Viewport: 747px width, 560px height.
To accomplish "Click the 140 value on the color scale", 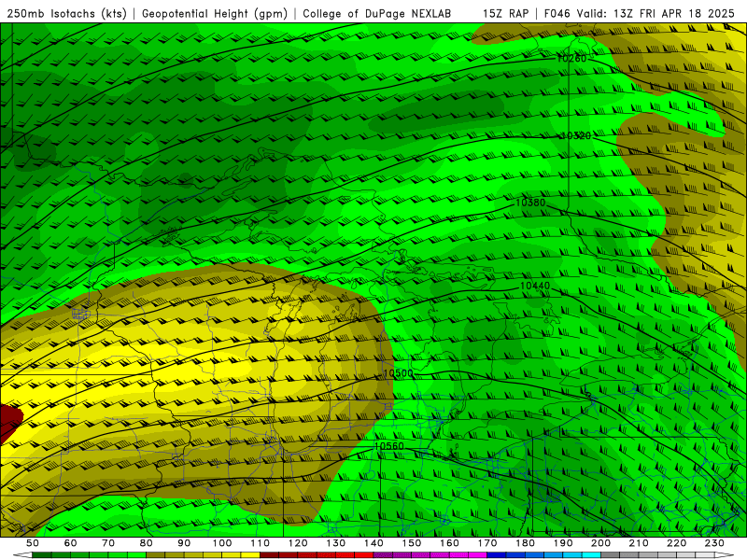I will (x=373, y=543).
